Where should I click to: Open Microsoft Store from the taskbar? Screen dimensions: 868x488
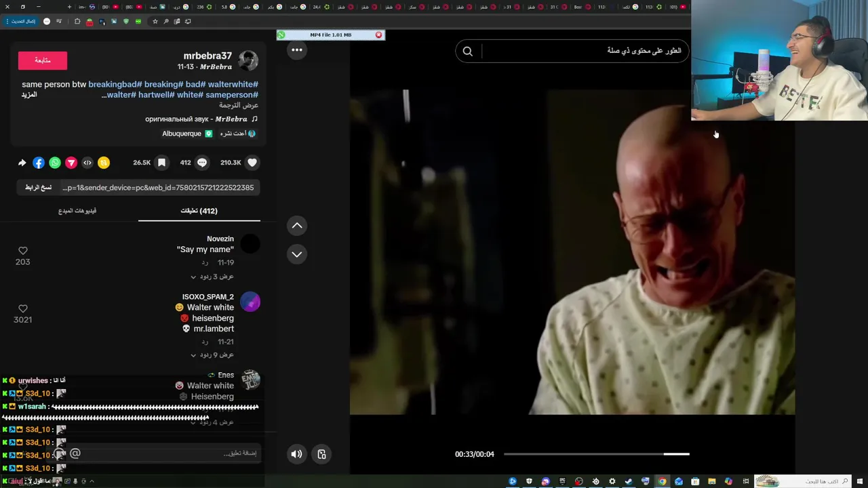[695, 481]
